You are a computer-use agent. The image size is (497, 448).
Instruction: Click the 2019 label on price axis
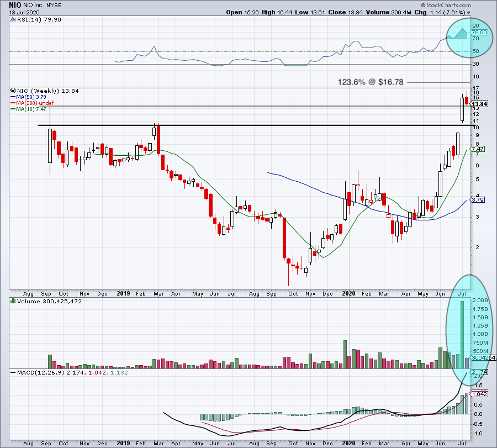(x=123, y=293)
